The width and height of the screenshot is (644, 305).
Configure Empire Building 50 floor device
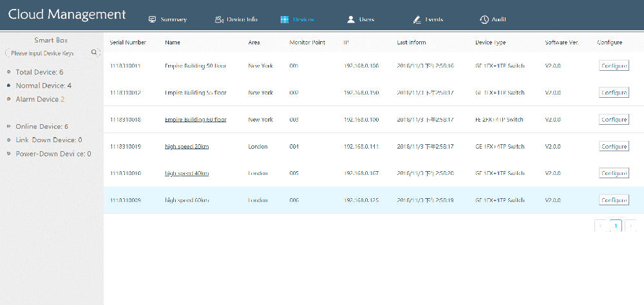[x=614, y=66]
